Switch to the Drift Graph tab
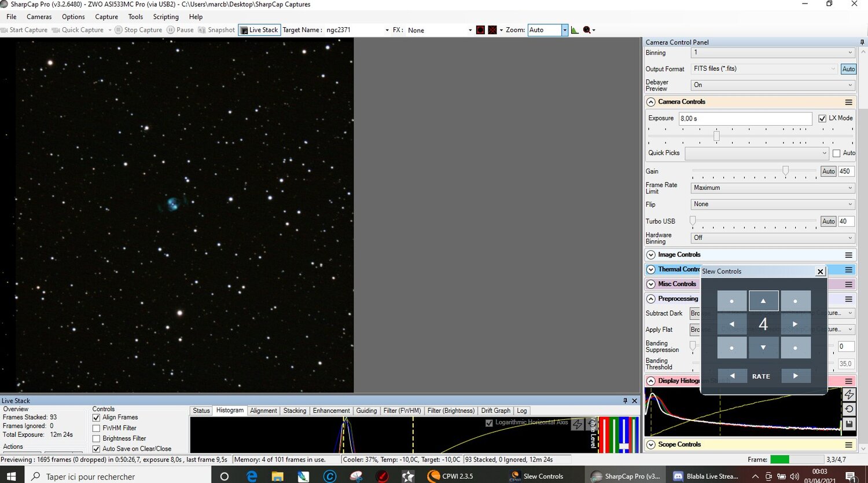The height and width of the screenshot is (483, 868). [495, 410]
